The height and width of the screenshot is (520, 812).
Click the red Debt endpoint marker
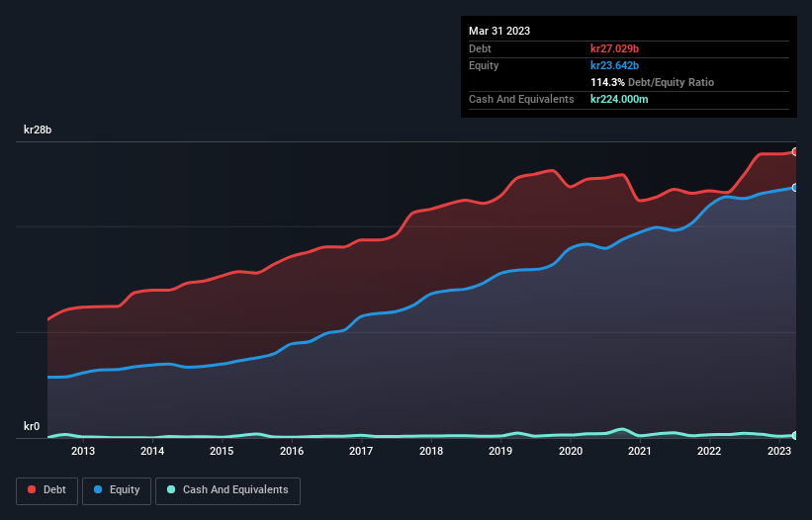click(795, 152)
